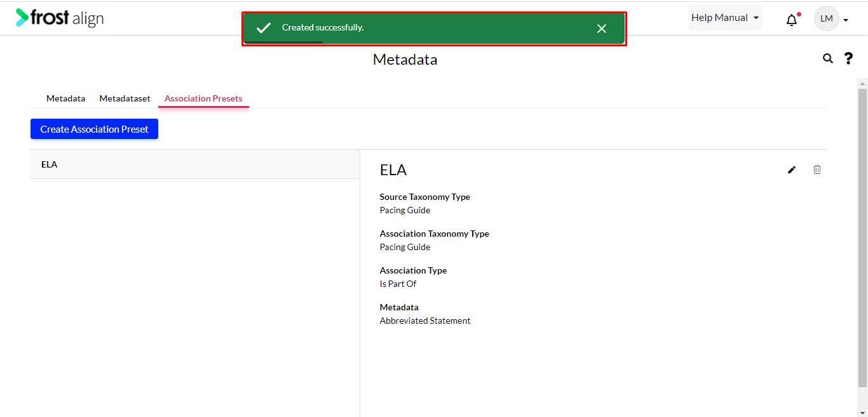The image size is (868, 417).
Task: Click the vertical scrollbar thumb
Action: 862,237
